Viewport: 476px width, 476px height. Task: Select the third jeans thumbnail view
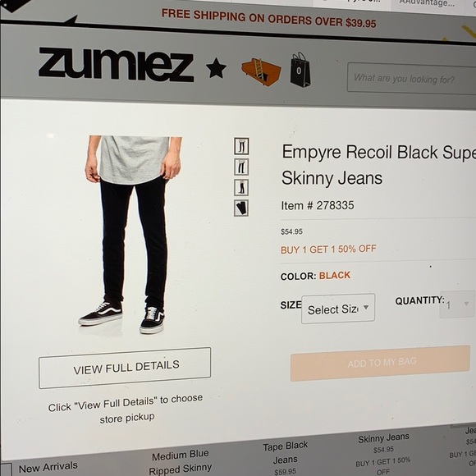click(241, 187)
